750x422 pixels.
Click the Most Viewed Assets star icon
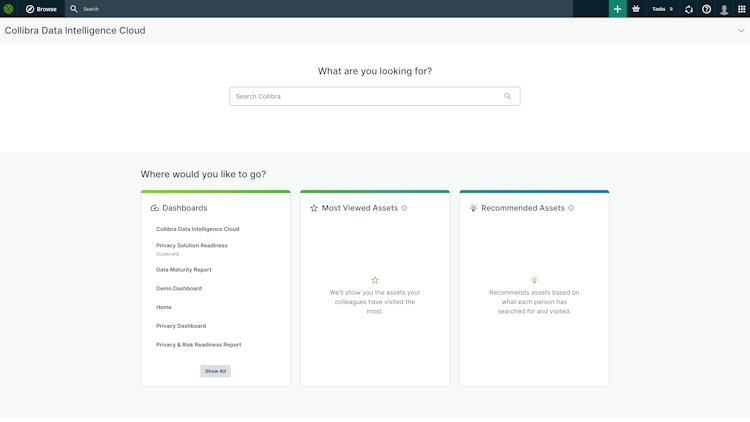pos(314,208)
